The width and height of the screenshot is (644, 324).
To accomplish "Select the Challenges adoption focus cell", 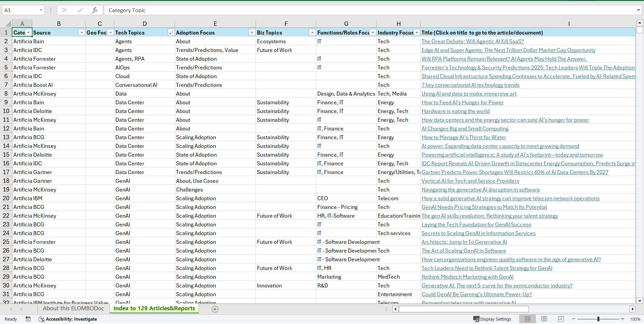I will pyautogui.click(x=215, y=190).
